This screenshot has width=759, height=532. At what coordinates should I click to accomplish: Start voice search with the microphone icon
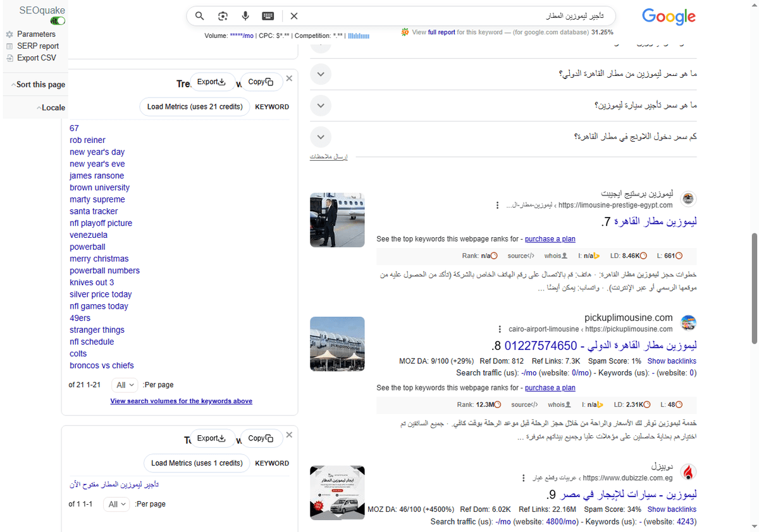[x=245, y=16]
